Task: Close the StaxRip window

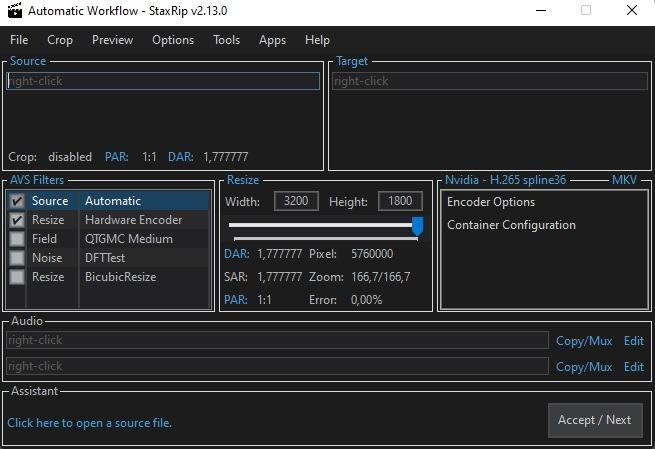Action: [632, 10]
